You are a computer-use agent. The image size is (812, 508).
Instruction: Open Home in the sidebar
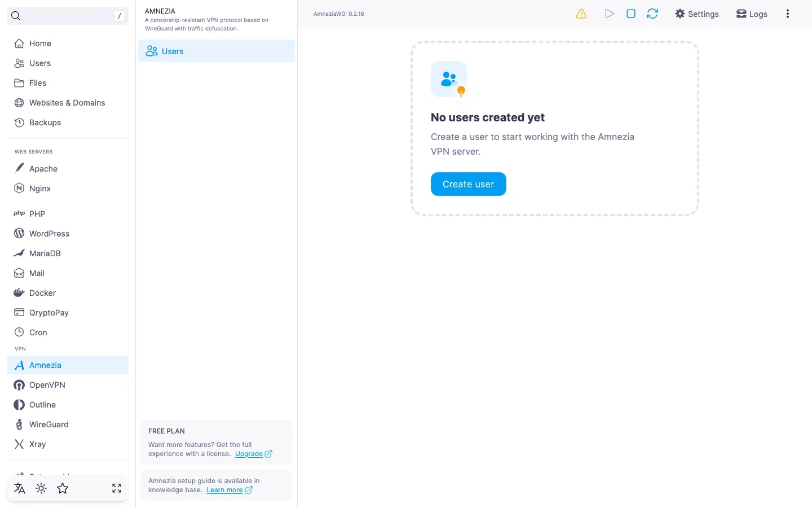pyautogui.click(x=68, y=43)
